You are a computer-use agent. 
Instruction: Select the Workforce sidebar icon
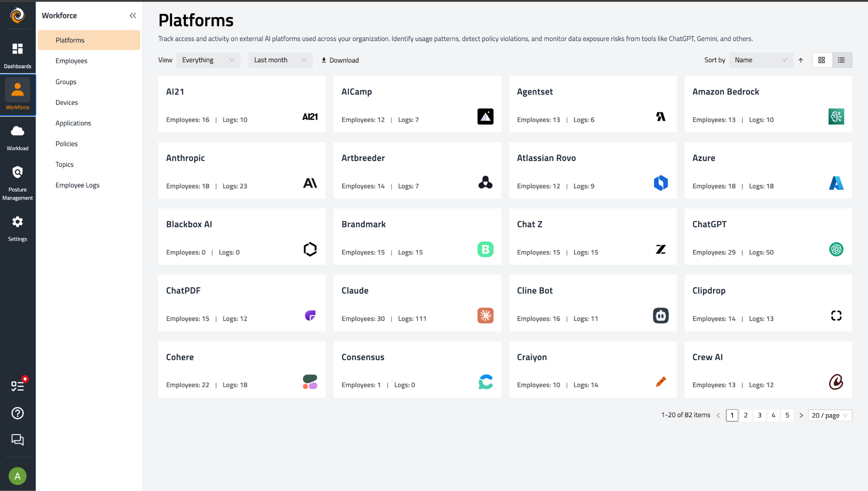click(17, 89)
